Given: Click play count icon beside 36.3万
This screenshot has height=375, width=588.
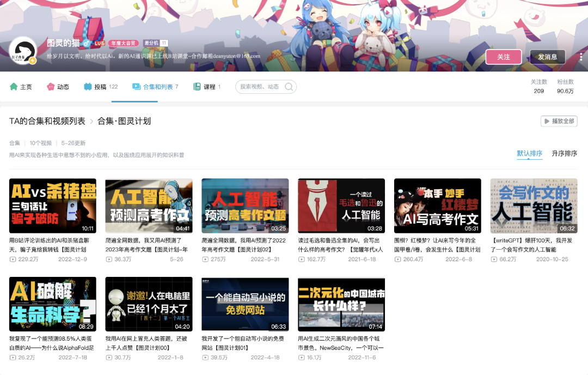Looking at the screenshot, I should [x=109, y=259].
